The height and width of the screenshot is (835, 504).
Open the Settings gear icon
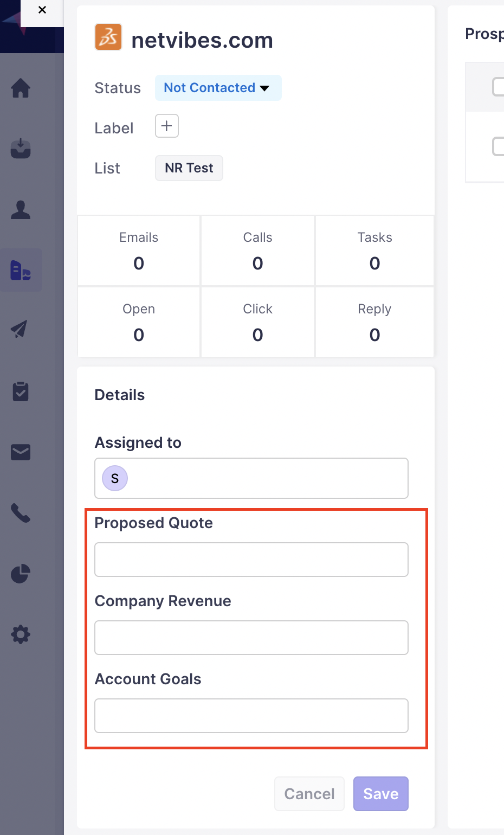click(21, 634)
